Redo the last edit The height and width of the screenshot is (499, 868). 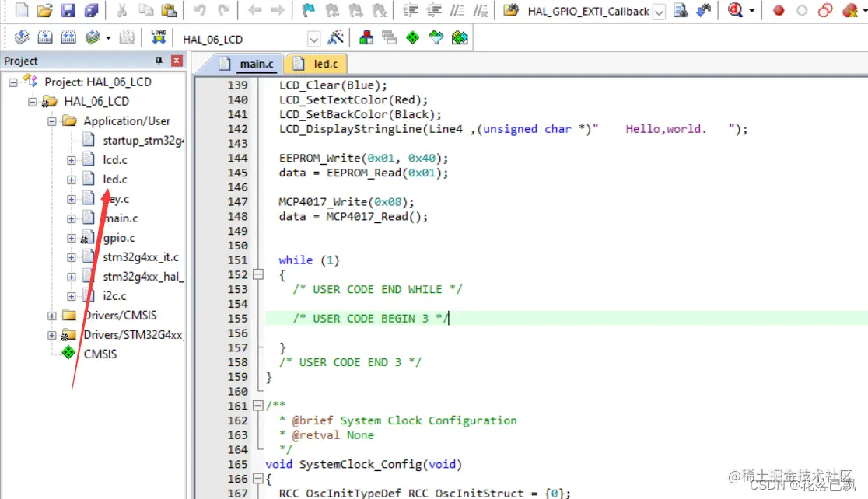(223, 11)
